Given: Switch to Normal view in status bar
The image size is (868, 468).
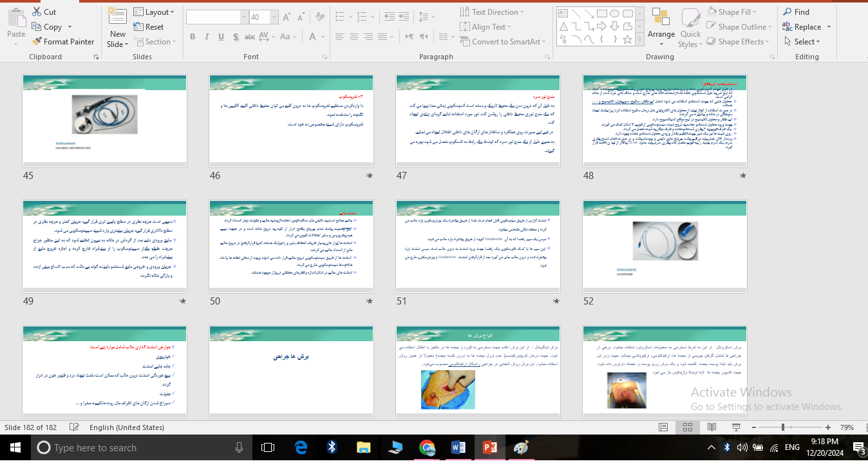Looking at the screenshot, I should coord(663,427).
